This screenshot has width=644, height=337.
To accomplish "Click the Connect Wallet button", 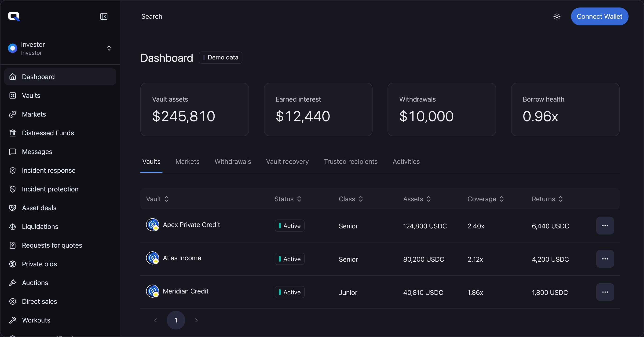I will [600, 17].
